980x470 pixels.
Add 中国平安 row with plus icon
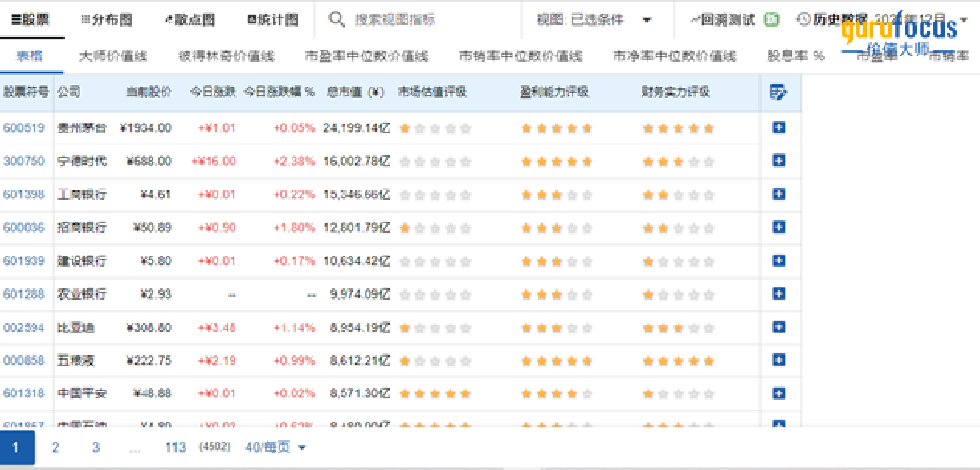tap(779, 393)
